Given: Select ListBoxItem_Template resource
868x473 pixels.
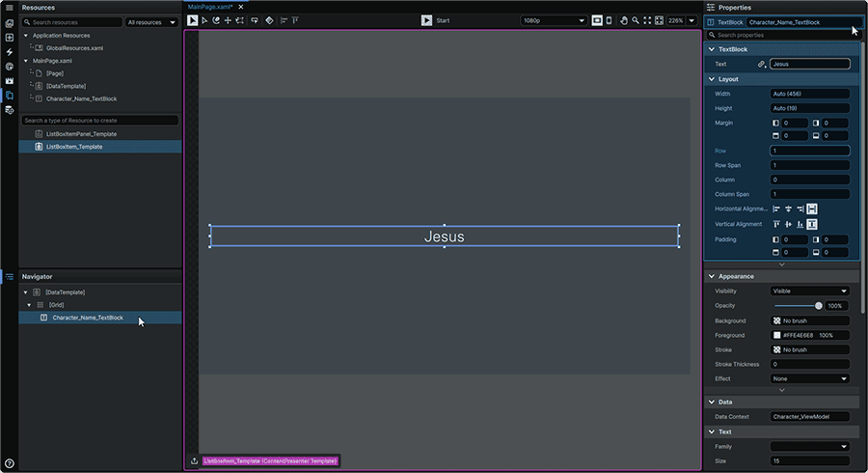Looking at the screenshot, I should click(x=74, y=147).
